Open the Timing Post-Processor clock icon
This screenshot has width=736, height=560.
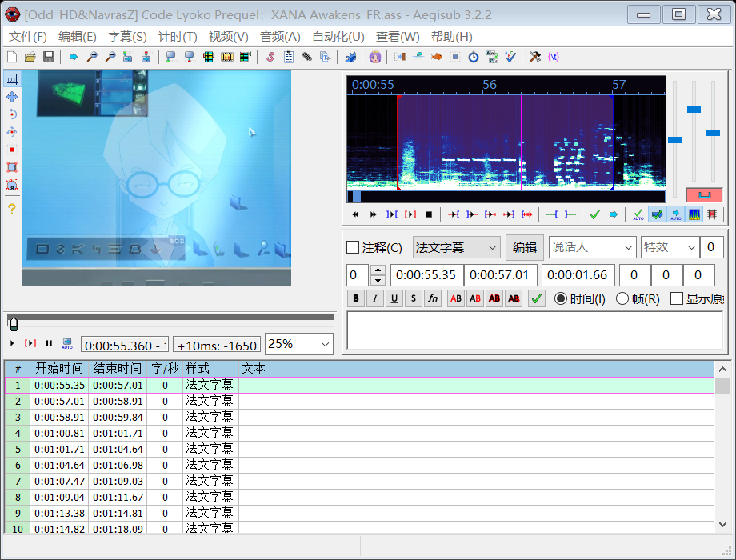(x=474, y=58)
